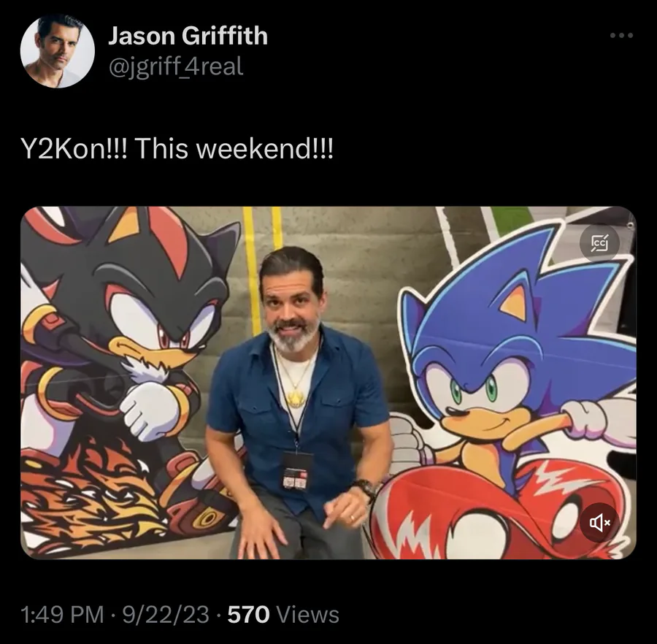657x644 pixels.
Task: Click the gold necklace pendant in video
Action: click(x=296, y=396)
